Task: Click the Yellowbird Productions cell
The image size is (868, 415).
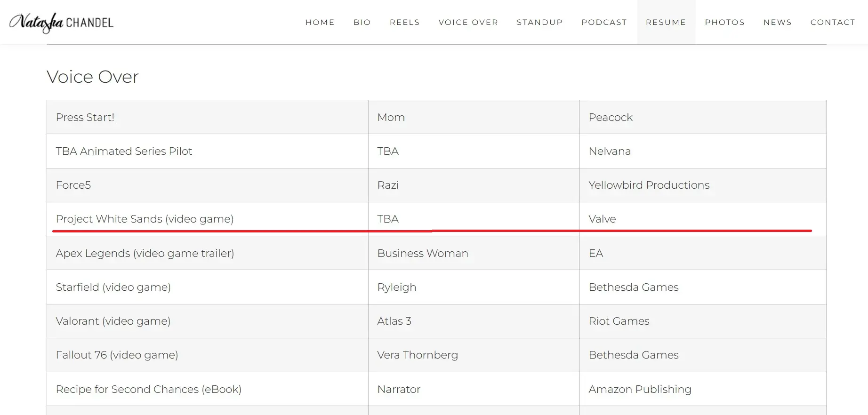Action: coord(649,185)
